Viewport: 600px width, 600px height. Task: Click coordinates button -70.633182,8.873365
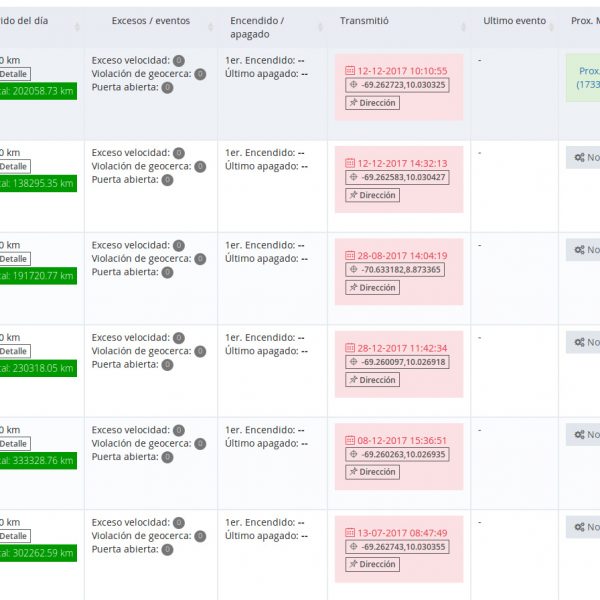(396, 270)
